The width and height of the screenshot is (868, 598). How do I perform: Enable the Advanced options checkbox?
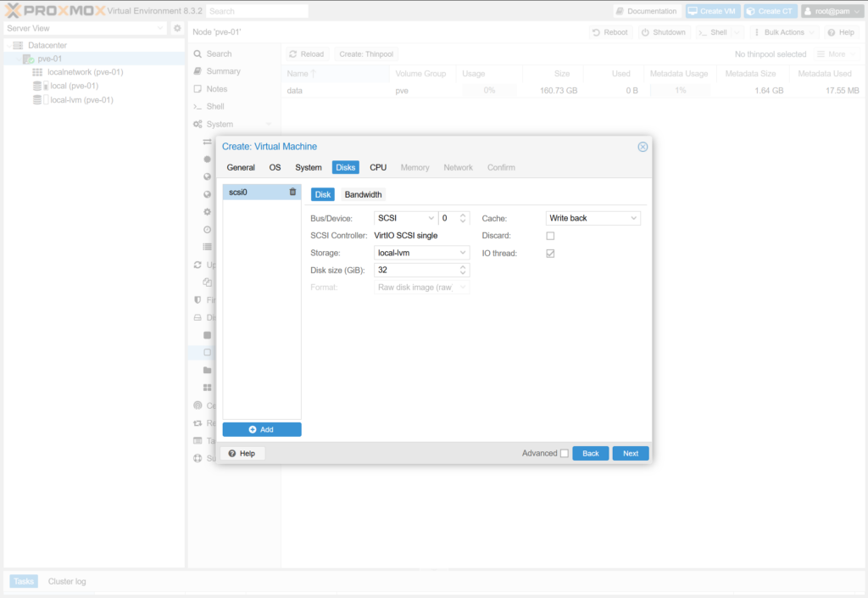tap(565, 454)
